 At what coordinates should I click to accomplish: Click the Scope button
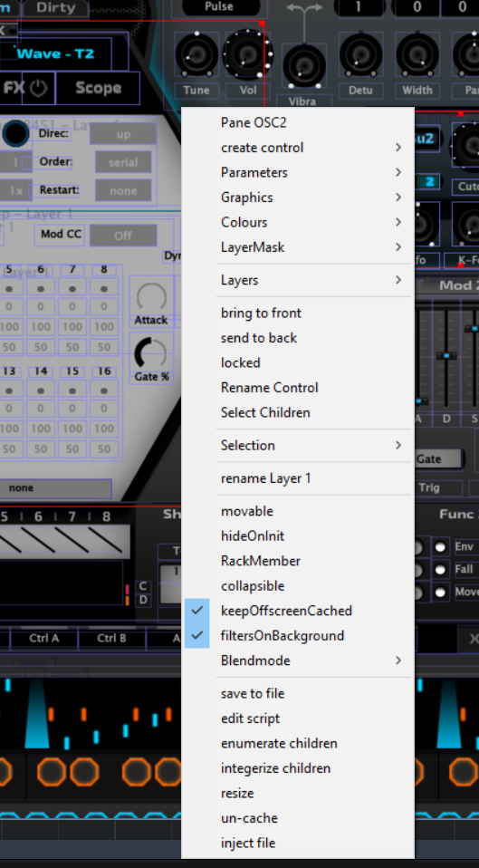coord(98,88)
